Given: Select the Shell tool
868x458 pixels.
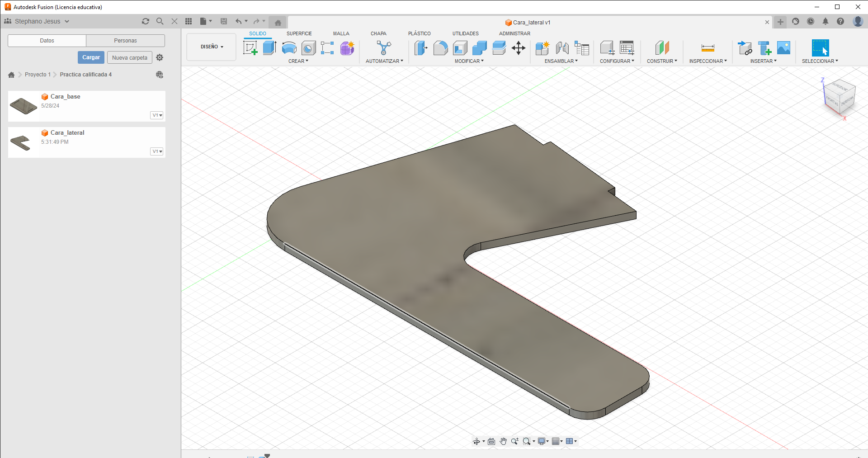Looking at the screenshot, I should pos(460,48).
